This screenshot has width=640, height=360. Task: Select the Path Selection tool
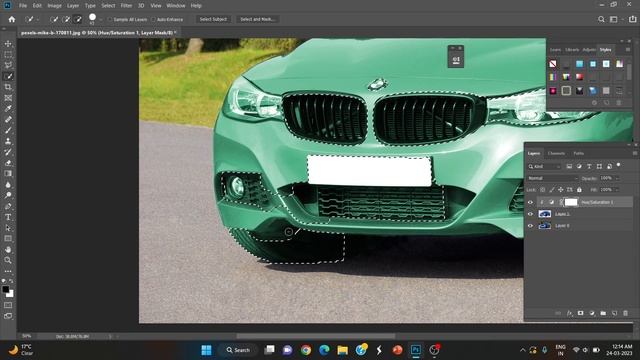pos(8,228)
